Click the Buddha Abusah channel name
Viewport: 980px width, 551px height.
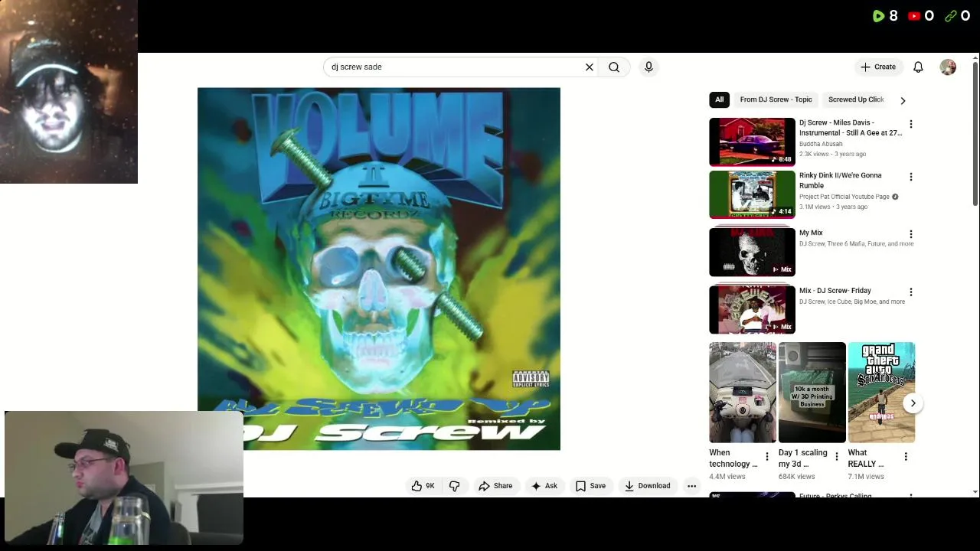coord(821,144)
